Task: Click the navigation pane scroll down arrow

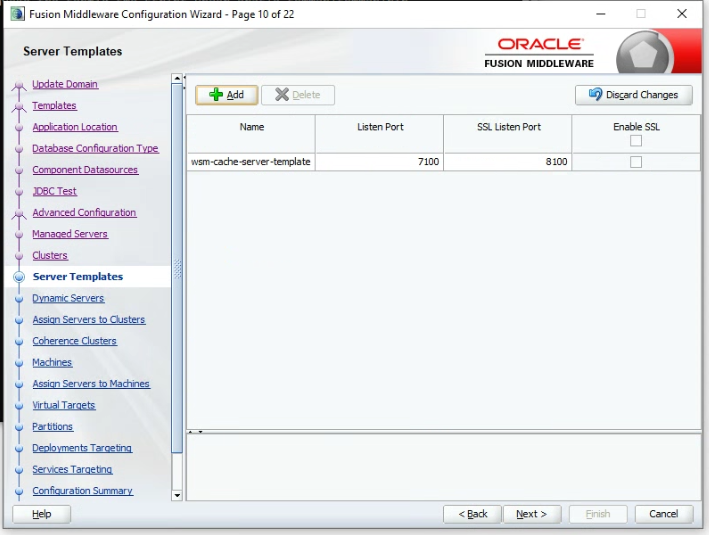Action: pyautogui.click(x=177, y=495)
